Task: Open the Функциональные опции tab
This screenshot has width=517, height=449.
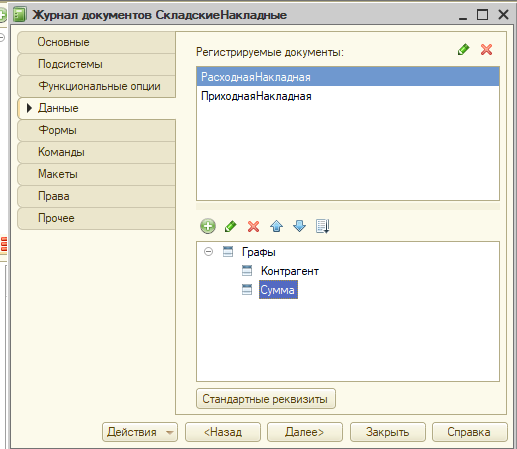Action: (x=96, y=86)
